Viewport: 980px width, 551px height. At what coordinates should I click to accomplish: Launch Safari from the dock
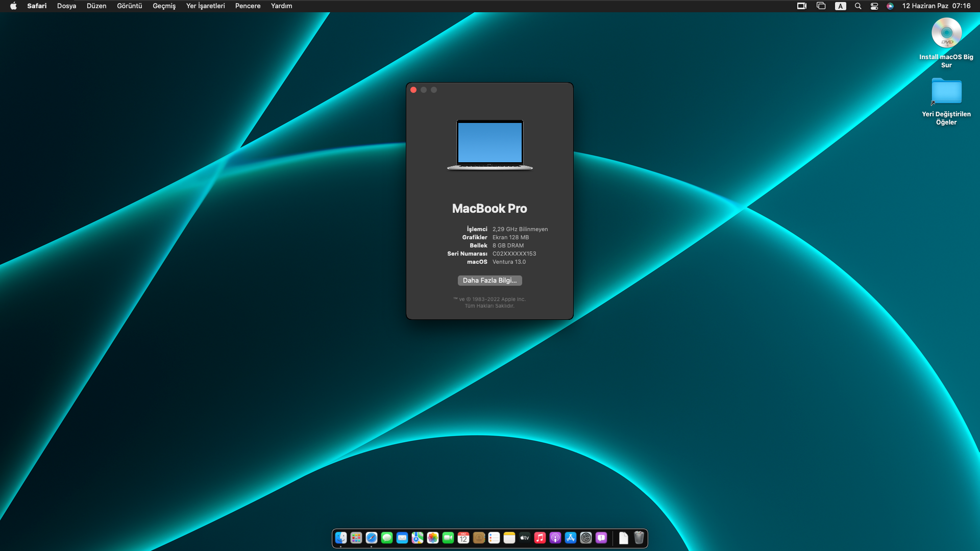(372, 538)
